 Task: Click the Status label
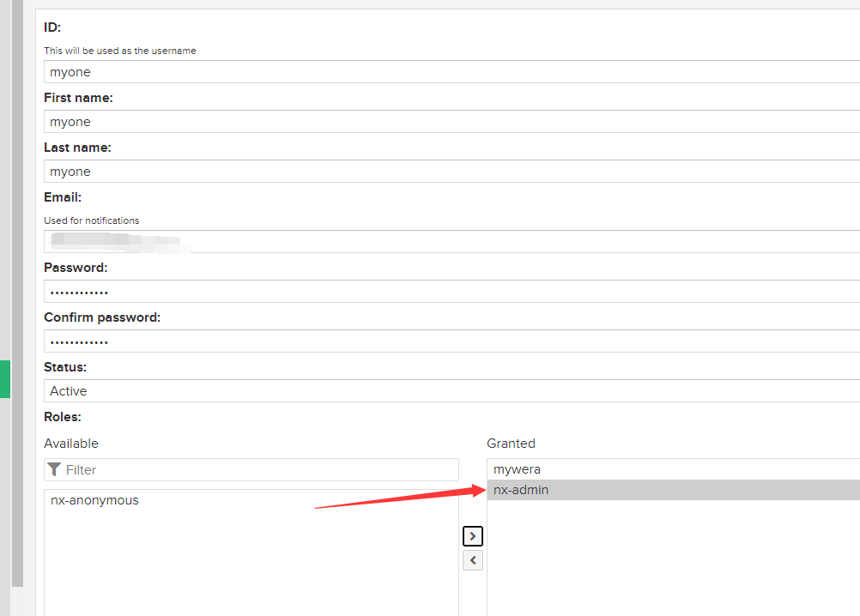click(x=65, y=367)
